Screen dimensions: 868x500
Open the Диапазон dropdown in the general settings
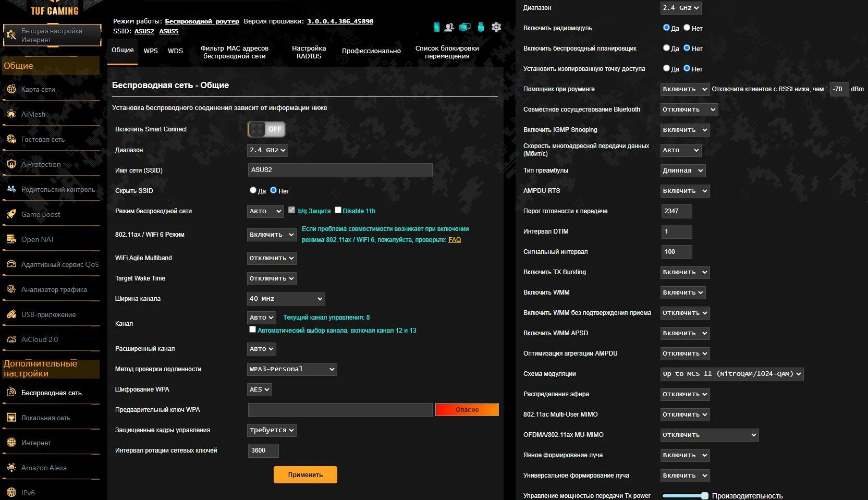(267, 150)
